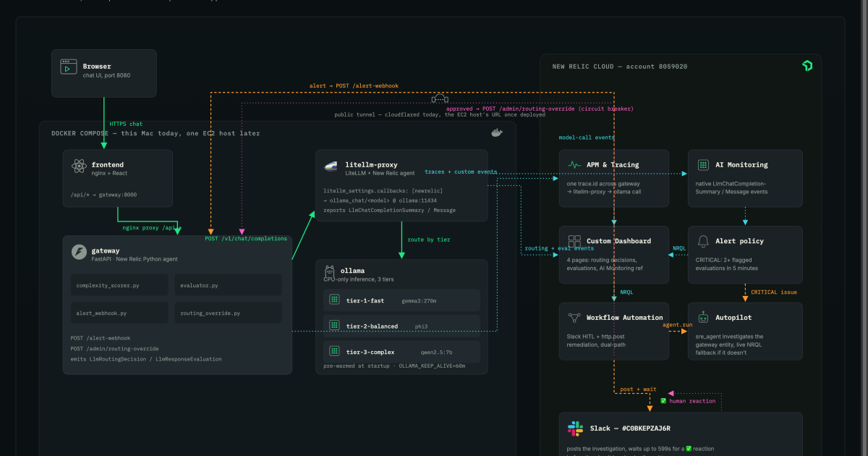This screenshot has width=868, height=456.
Task: Click the AI Monitoring chip icon
Action: (703, 165)
